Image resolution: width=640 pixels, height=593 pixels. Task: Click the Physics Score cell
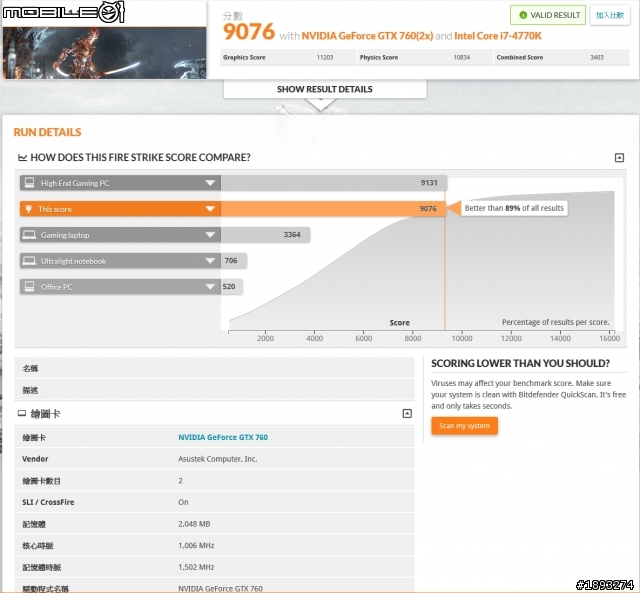click(x=424, y=58)
